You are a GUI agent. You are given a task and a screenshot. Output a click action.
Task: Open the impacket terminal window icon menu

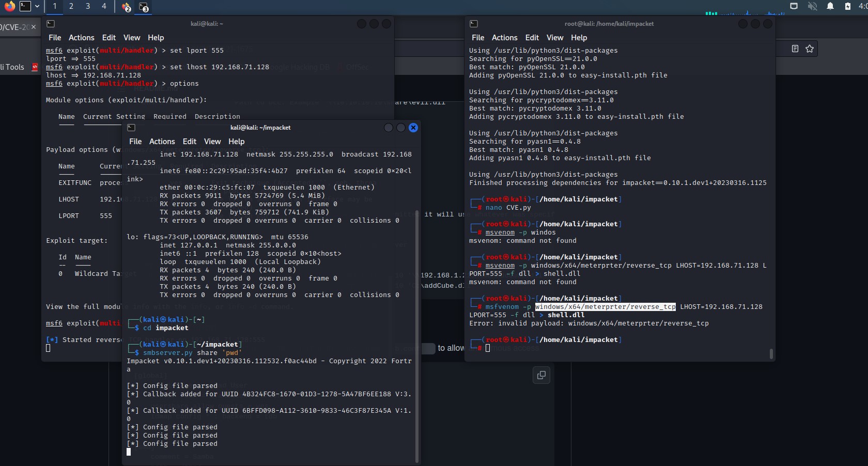[131, 128]
